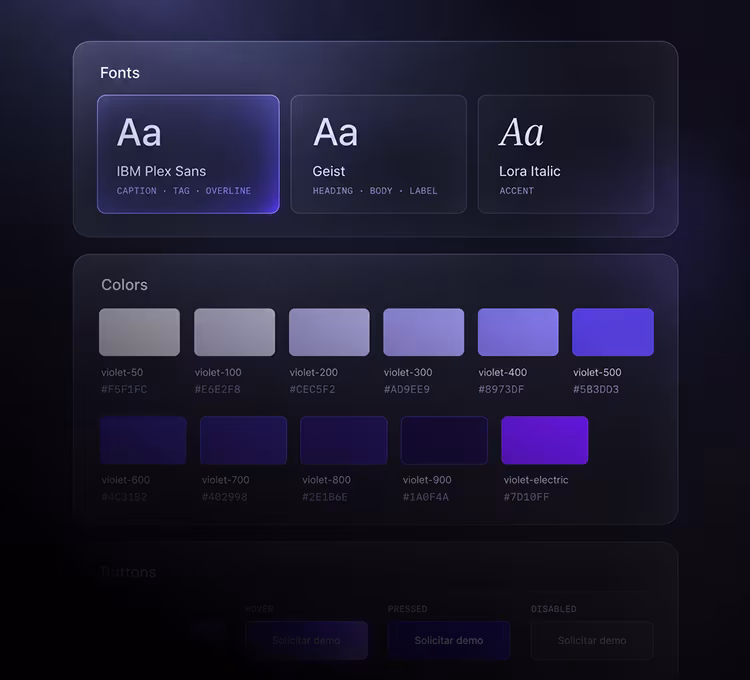
Task: Click the Colors section heading
Action: [x=124, y=285]
